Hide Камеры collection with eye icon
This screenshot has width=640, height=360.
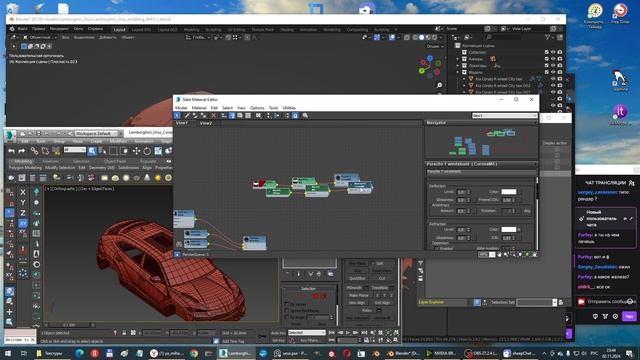coord(553,59)
